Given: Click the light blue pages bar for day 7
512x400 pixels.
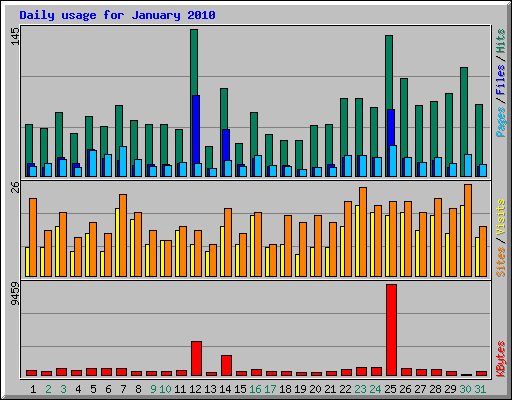Looking at the screenshot, I should [x=123, y=161].
